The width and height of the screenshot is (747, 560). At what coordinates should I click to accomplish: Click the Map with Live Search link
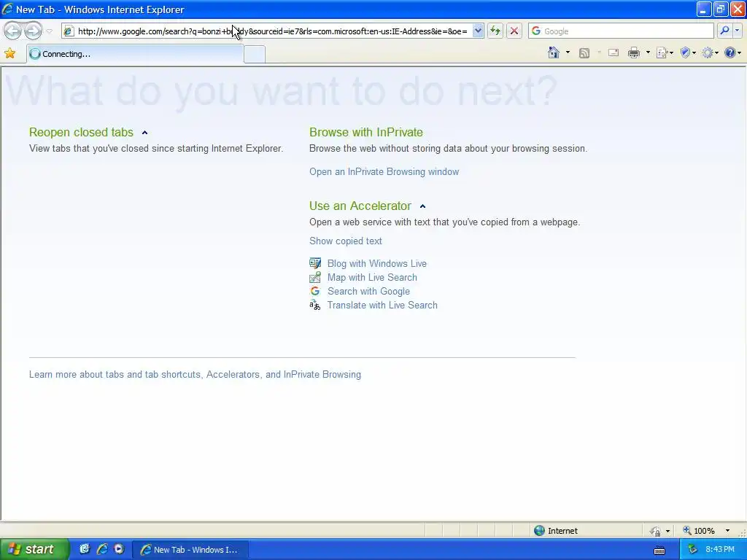(x=372, y=277)
